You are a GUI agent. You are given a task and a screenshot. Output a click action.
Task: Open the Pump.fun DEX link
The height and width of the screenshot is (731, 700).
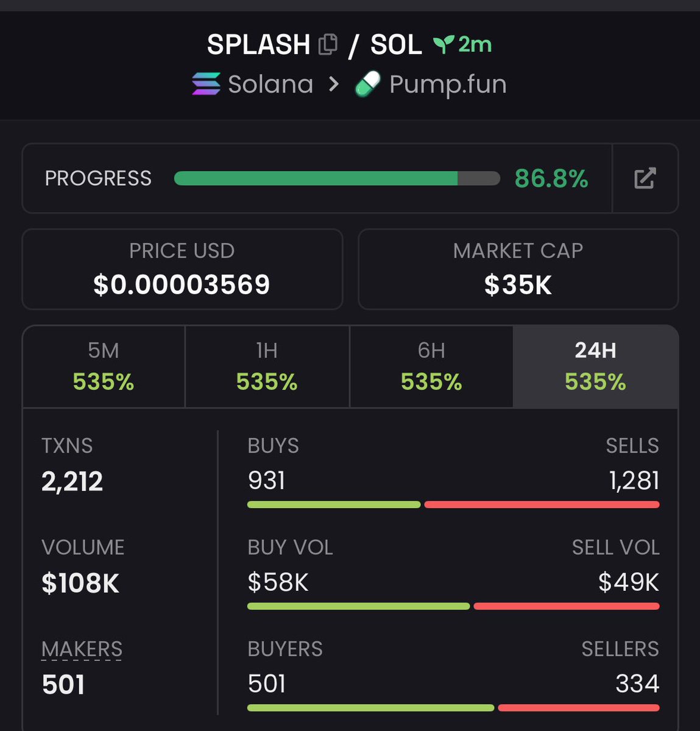coord(448,84)
